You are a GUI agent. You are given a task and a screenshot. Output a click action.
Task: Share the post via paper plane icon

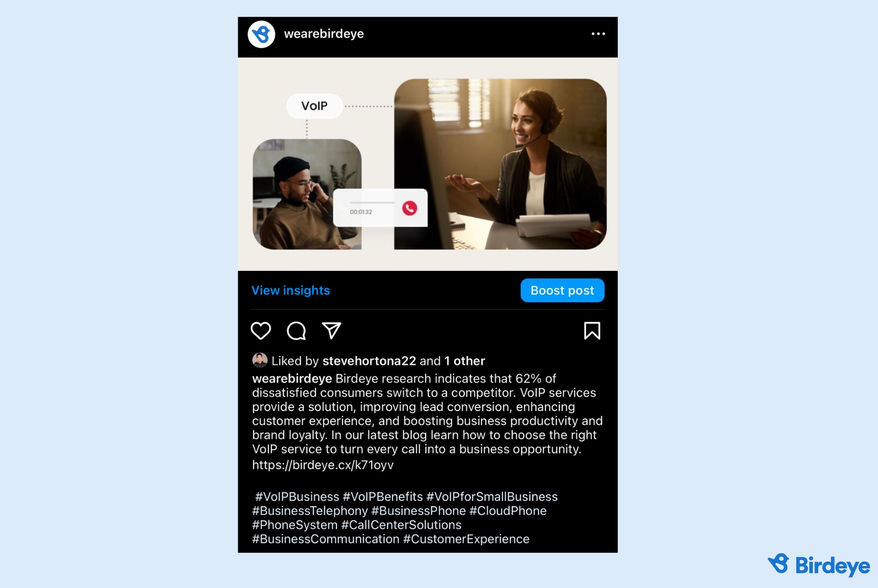pos(331,331)
